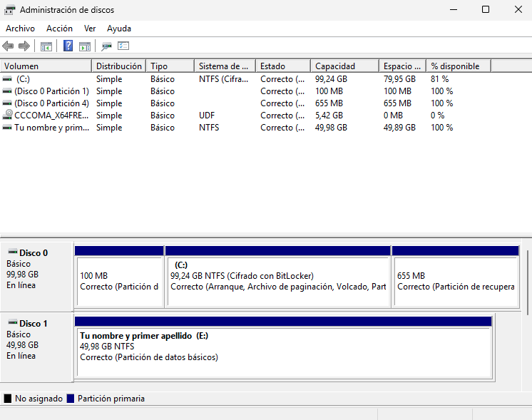
Task: Open the settings checklist toolbar icon
Action: pos(123,46)
